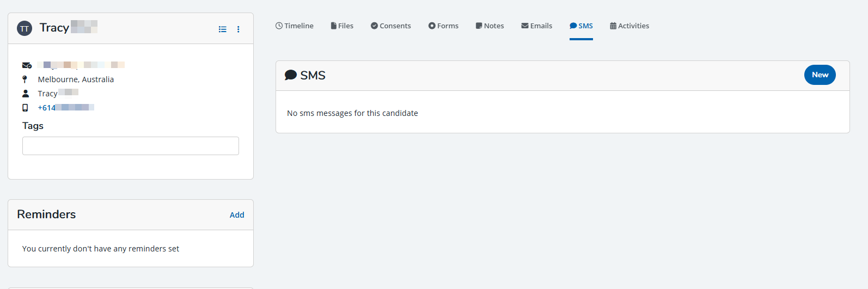Screen dimensions: 868x289
Task: Open the three-dot candidate options menu
Action: pos(239,29)
